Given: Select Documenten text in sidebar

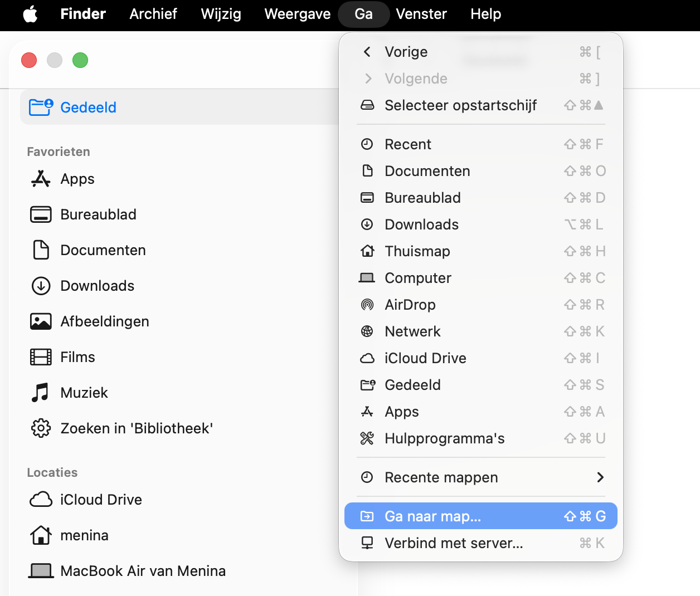Looking at the screenshot, I should [x=103, y=250].
